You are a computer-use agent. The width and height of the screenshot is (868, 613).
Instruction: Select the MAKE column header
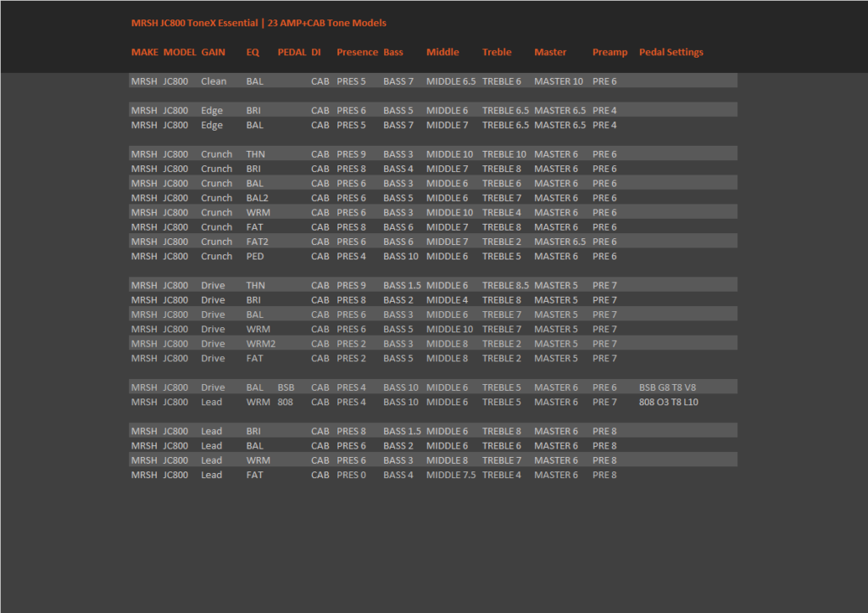click(x=144, y=52)
